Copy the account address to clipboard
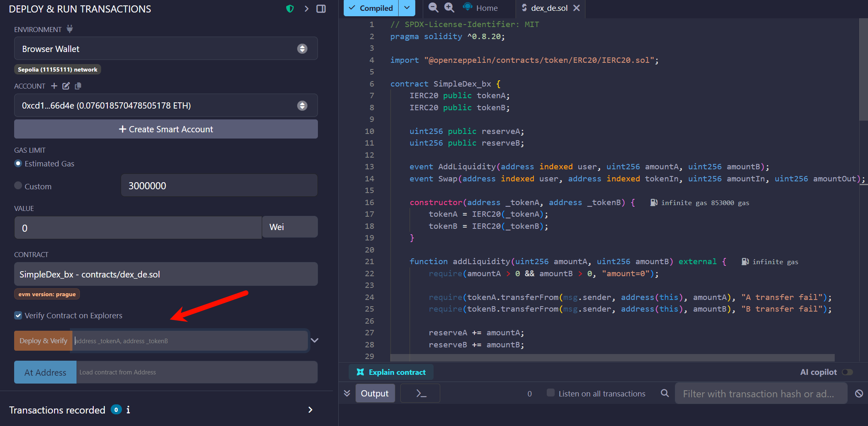This screenshot has width=868, height=426. coord(78,86)
